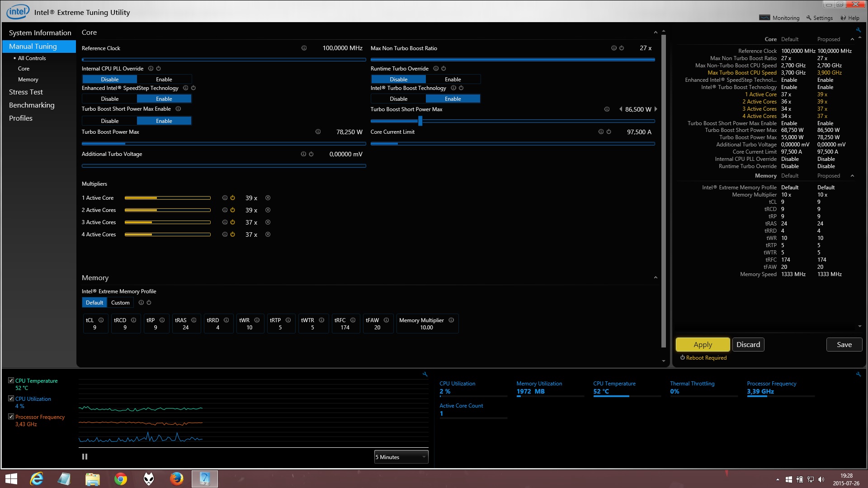Open Monitoring view from top bar

(779, 18)
